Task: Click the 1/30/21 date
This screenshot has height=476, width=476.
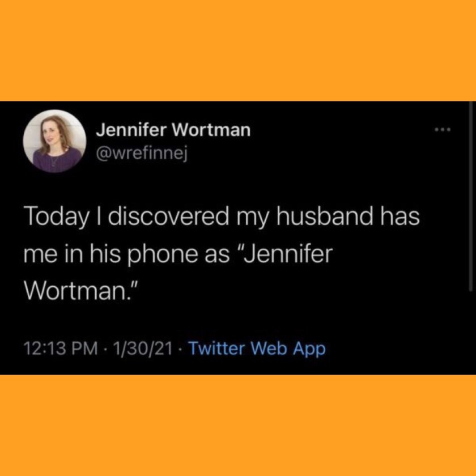Action: (x=143, y=348)
